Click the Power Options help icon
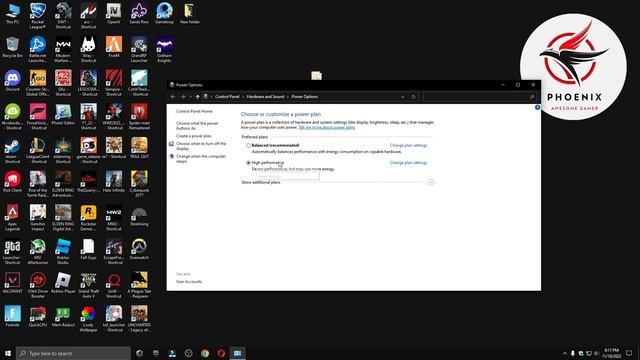The height and width of the screenshot is (360, 640). [537, 107]
